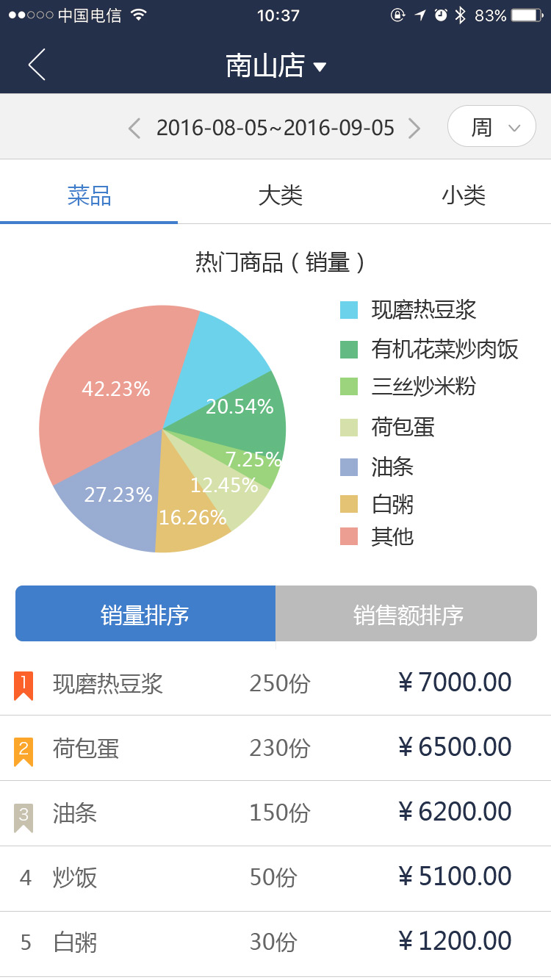The height and width of the screenshot is (980, 551).
Task: Tap the Bluetooth status icon
Action: (461, 15)
